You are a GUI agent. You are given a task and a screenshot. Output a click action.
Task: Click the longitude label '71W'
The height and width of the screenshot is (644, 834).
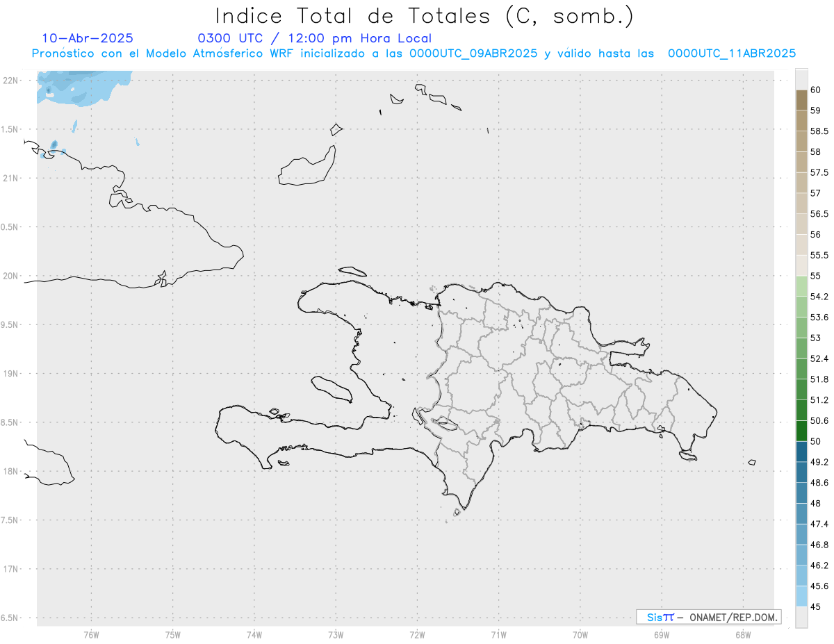pos(498,634)
